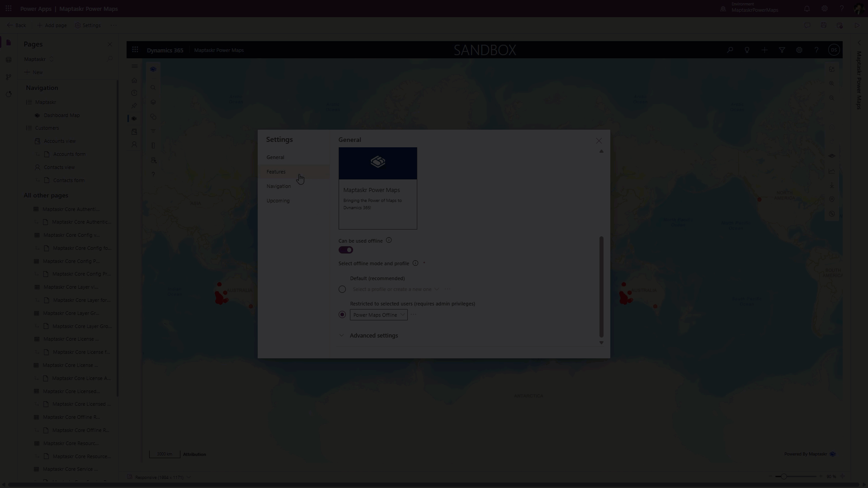Click the Back button in Power Apps toolbar
Image resolution: width=868 pixels, height=488 pixels.
click(x=16, y=25)
